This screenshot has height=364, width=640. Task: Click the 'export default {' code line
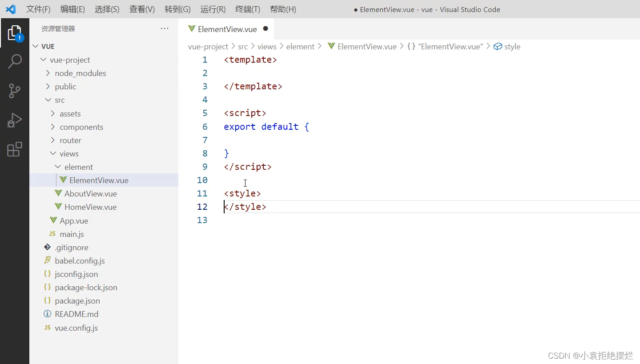266,127
